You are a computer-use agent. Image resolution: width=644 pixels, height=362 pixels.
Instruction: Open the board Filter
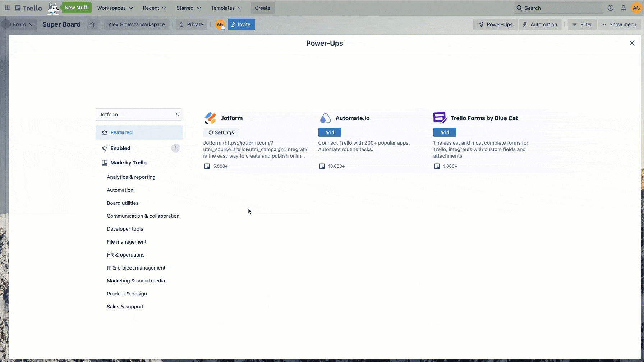pos(582,24)
